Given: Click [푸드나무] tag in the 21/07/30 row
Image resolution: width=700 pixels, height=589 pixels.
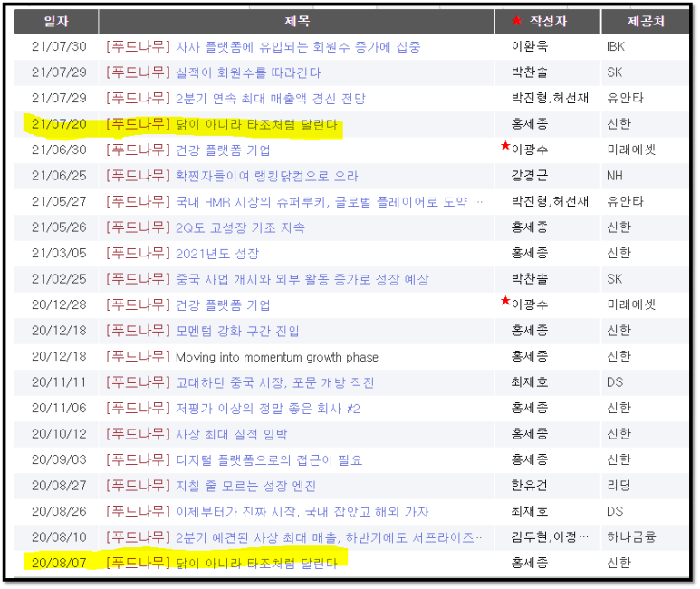Looking at the screenshot, I should coord(139,46).
